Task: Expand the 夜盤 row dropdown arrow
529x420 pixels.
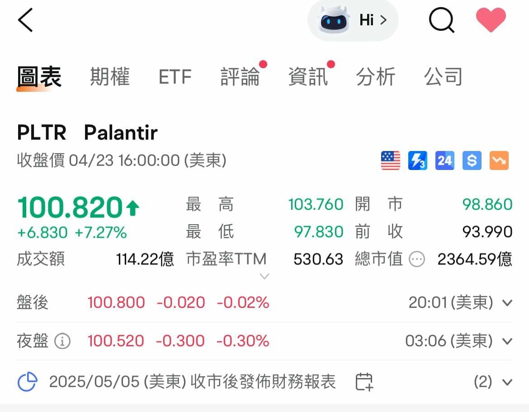Action: click(x=507, y=341)
